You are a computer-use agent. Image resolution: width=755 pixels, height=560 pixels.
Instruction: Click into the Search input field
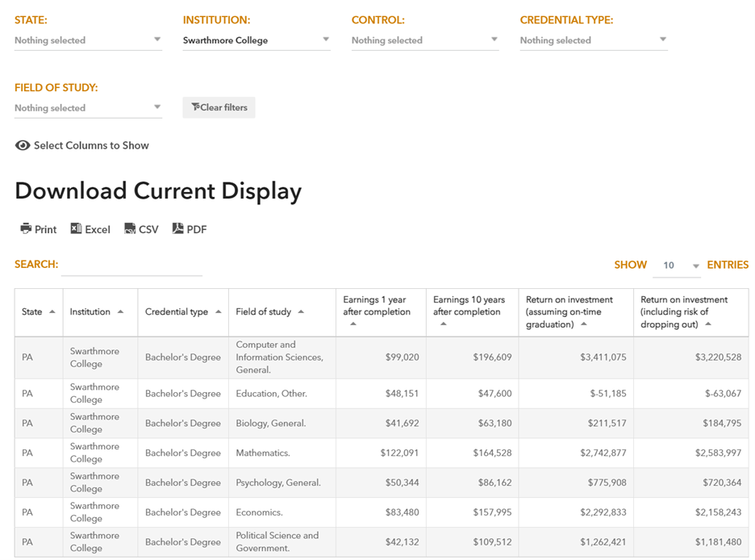pos(131,265)
